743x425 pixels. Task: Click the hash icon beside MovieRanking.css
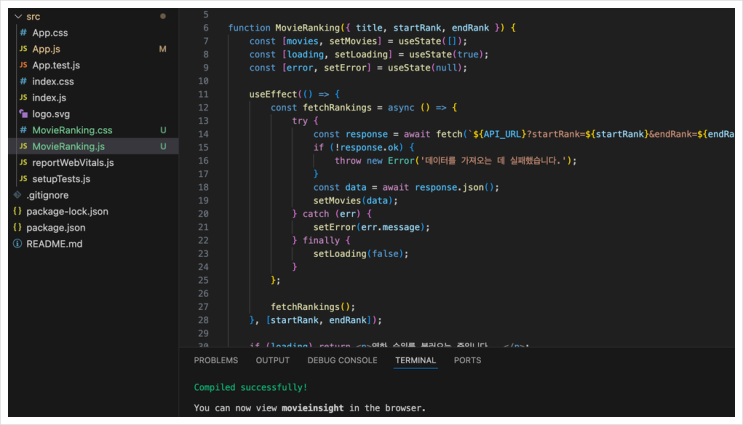[x=23, y=130]
